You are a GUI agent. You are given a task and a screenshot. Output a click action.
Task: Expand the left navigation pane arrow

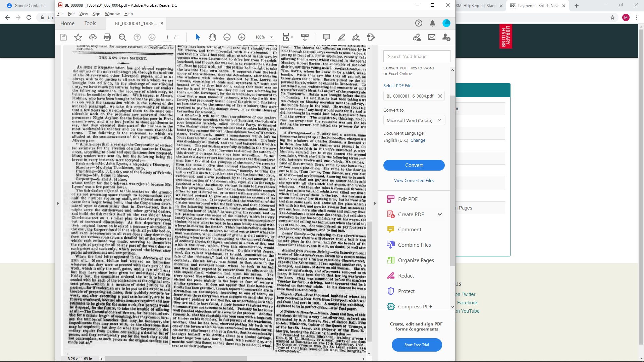[x=58, y=203]
